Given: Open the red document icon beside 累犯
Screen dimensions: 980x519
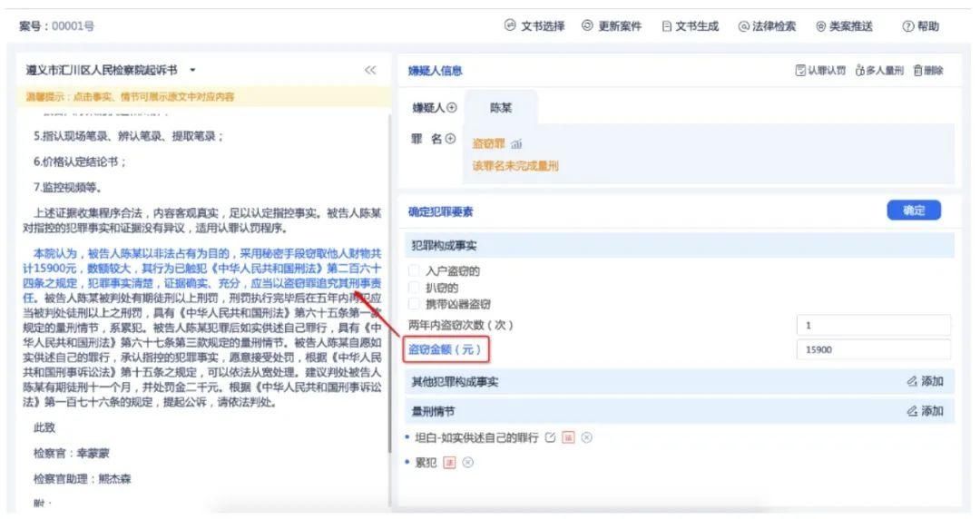Looking at the screenshot, I should pos(449,463).
